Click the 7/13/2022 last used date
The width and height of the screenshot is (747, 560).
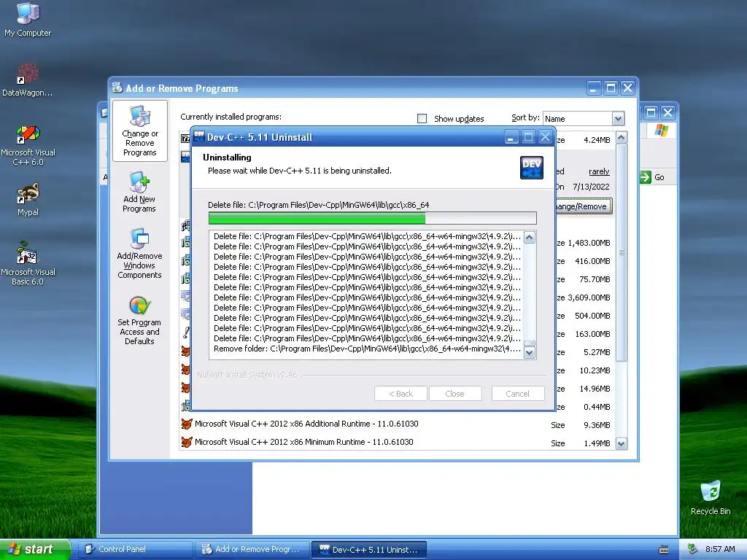point(591,187)
